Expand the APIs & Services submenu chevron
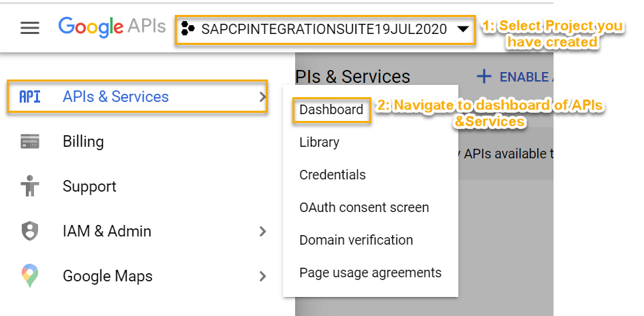The width and height of the screenshot is (644, 316). pyautogui.click(x=262, y=97)
